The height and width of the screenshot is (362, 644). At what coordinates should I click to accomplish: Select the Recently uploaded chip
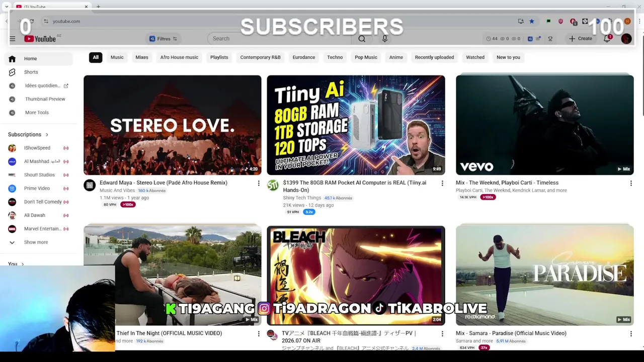pos(434,57)
